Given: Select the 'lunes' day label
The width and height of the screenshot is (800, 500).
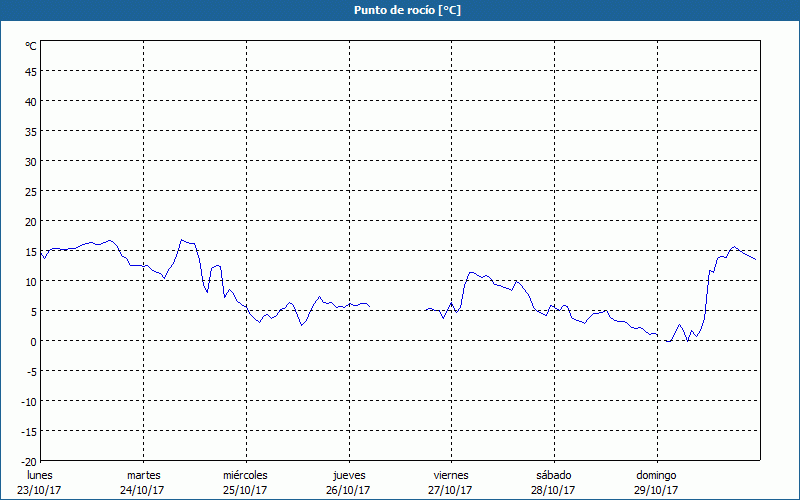Looking at the screenshot, I should (x=40, y=475).
